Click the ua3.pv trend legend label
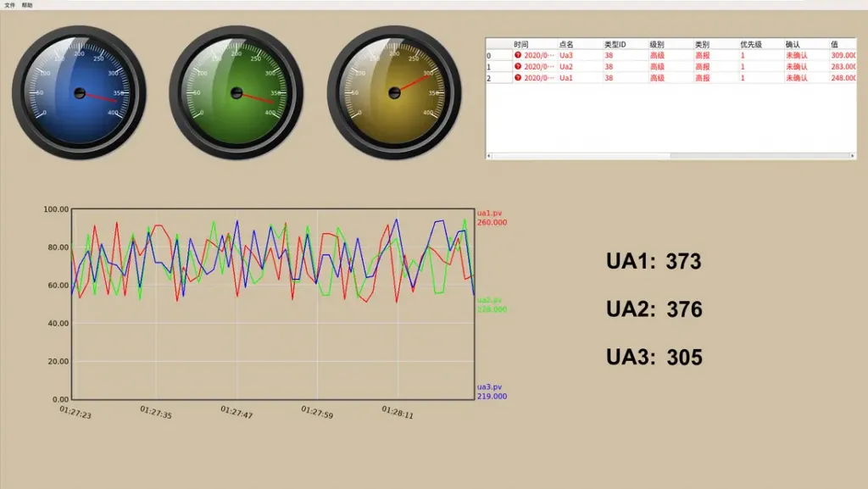This screenshot has width=868, height=489. 489,386
